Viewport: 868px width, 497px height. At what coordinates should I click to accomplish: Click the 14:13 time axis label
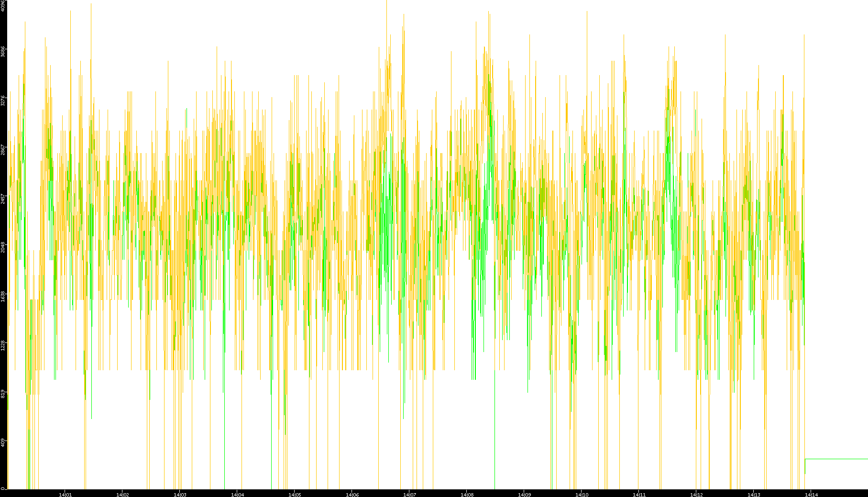[x=754, y=495]
